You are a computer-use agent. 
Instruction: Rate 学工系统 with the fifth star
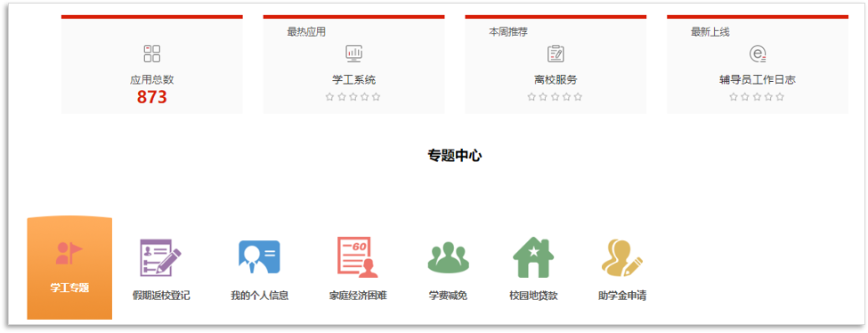(377, 97)
